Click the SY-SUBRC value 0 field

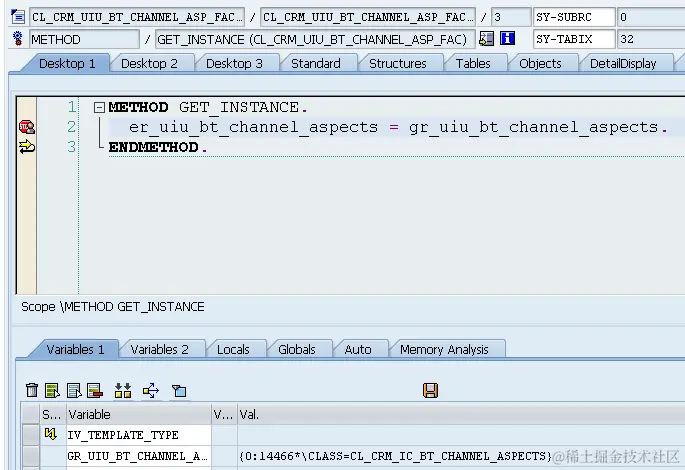tap(651, 17)
